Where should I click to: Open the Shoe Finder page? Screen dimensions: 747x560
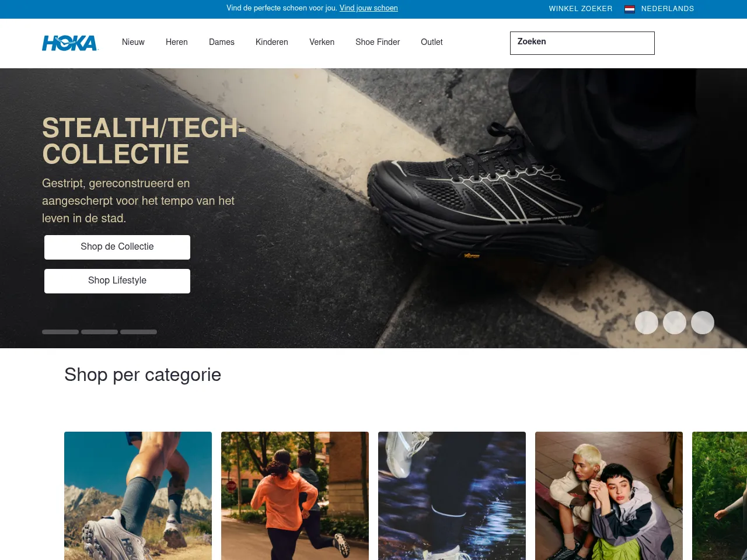[x=378, y=42]
